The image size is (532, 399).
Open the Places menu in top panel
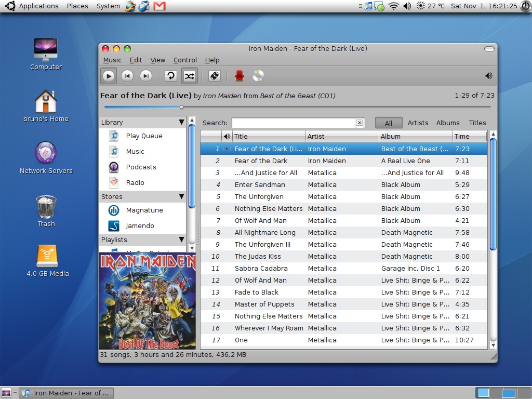[77, 6]
